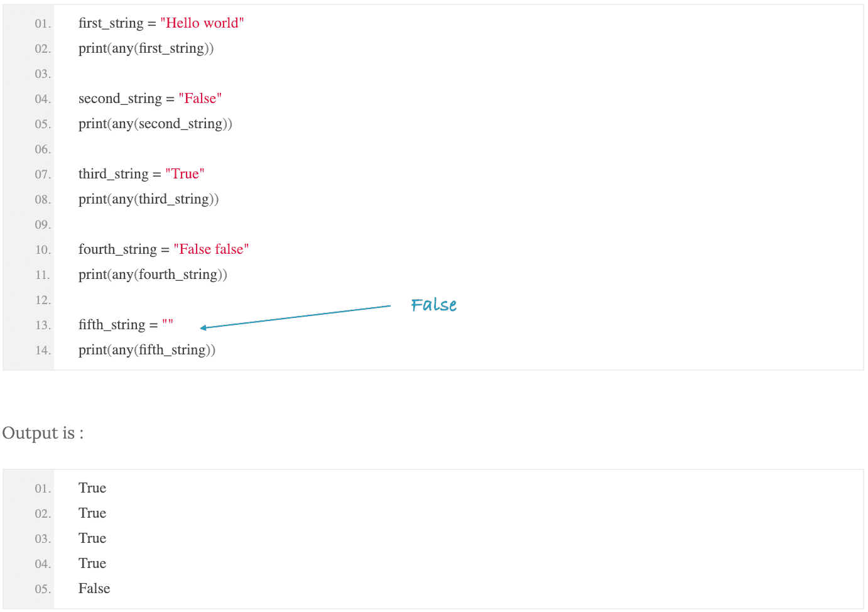This screenshot has height=612, width=868.
Task: Click output line number 03 in the gutter
Action: 43,539
